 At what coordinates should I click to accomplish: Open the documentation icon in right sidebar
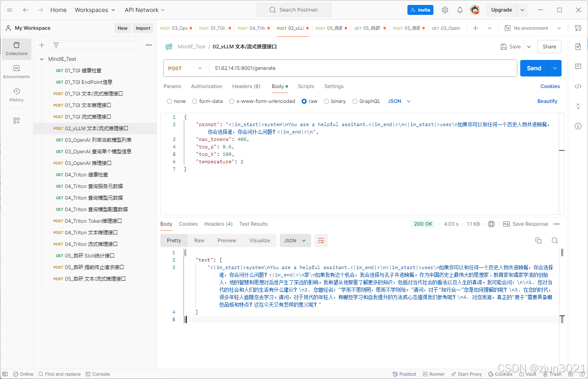point(578,47)
